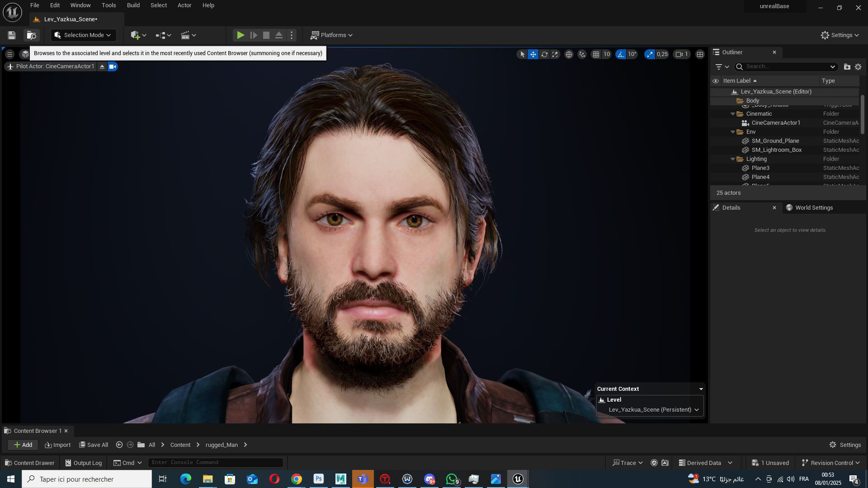
Task: Open the Platforms dropdown
Action: (x=332, y=35)
